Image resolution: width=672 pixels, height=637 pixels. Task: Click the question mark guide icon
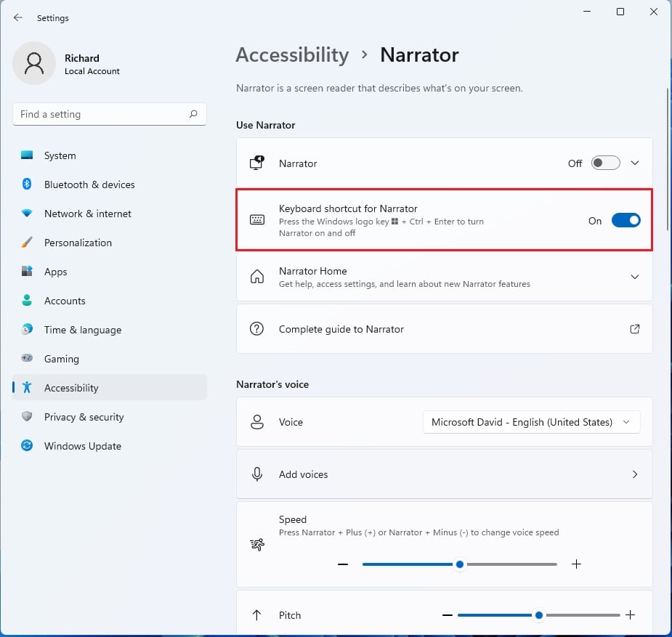pos(256,329)
